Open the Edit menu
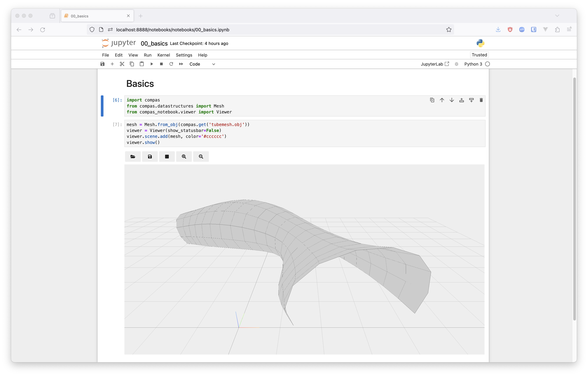 pos(119,55)
